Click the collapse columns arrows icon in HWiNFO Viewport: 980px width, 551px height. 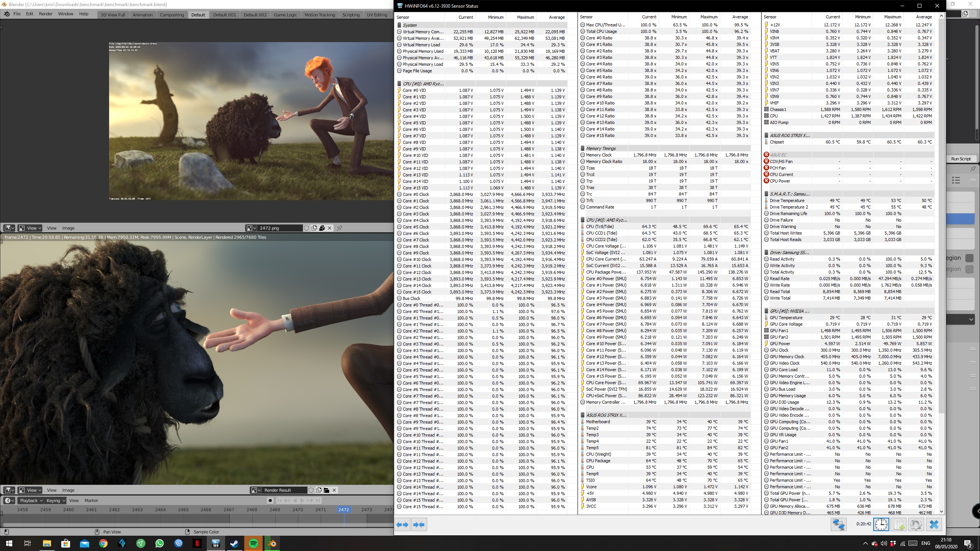tap(419, 525)
